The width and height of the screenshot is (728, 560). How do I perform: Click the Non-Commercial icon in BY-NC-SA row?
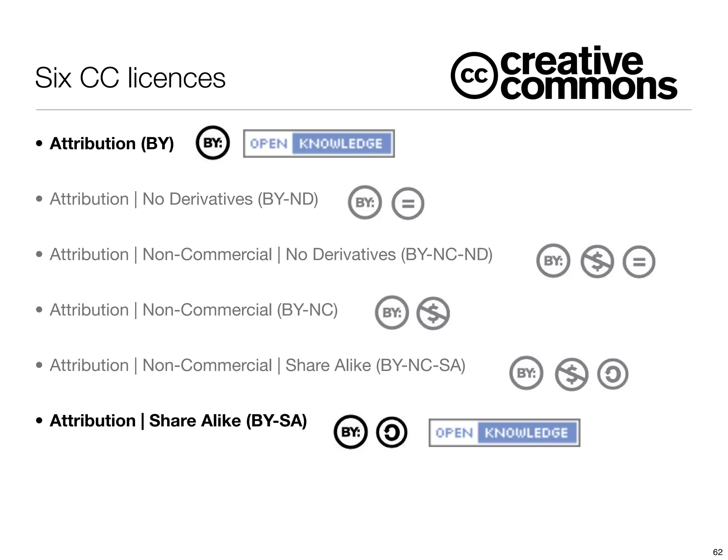(x=571, y=374)
